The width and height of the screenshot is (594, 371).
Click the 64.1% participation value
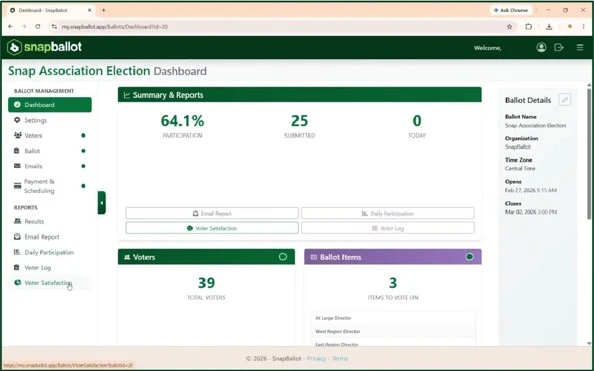pyautogui.click(x=182, y=121)
